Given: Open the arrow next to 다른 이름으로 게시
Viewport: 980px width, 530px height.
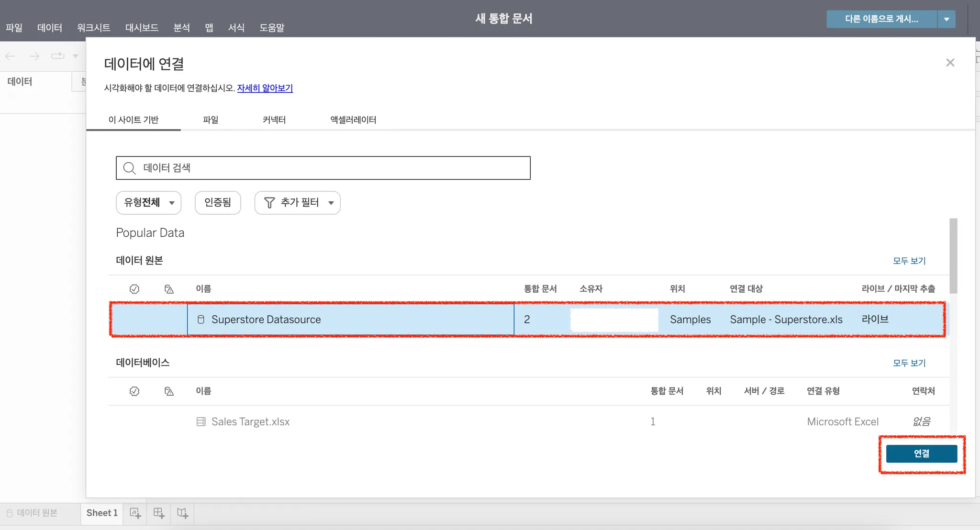Looking at the screenshot, I should coord(947,19).
